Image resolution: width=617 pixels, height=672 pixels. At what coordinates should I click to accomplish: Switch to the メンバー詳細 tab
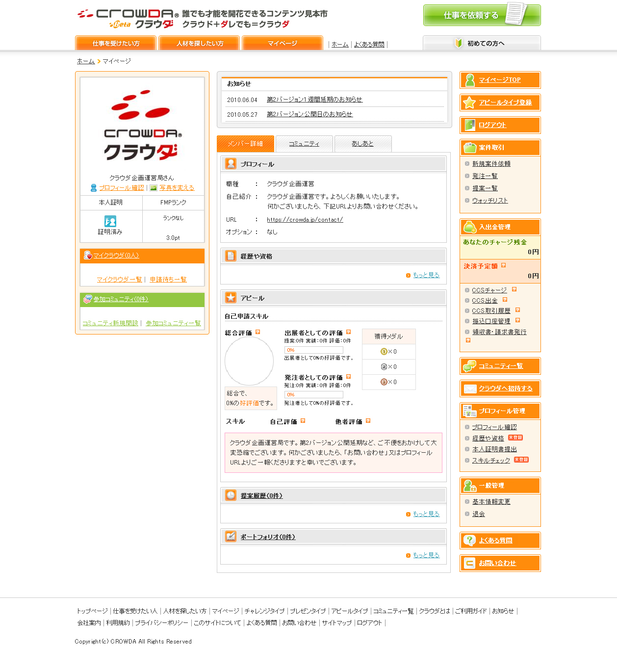pyautogui.click(x=245, y=144)
